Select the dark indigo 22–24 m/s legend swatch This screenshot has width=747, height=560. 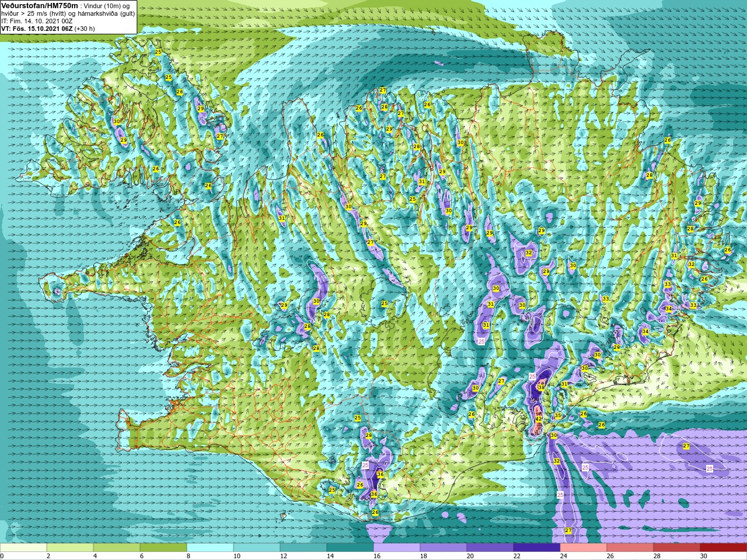point(537,548)
